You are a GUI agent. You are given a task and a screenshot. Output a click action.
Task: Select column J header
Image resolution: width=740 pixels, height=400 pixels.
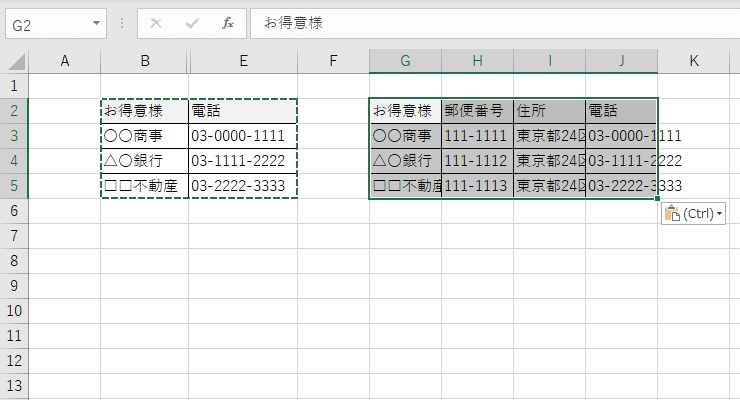tap(622, 61)
